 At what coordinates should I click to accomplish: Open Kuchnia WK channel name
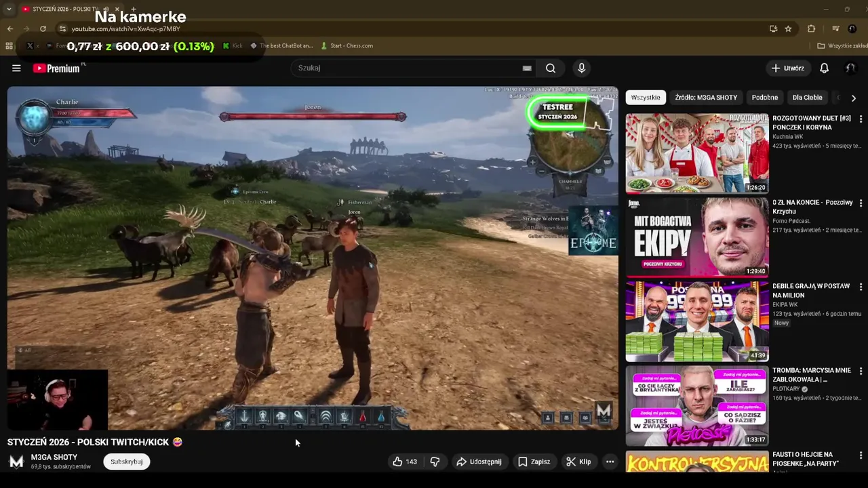tap(787, 137)
